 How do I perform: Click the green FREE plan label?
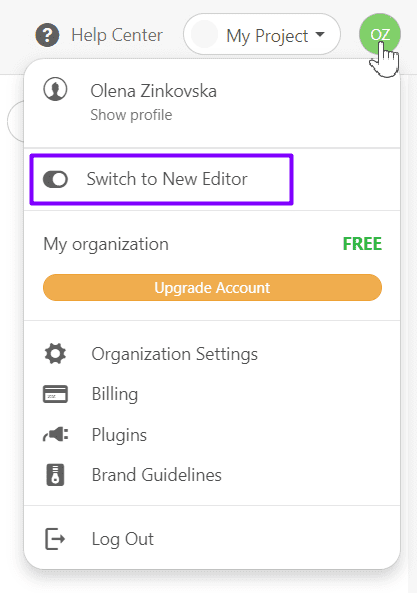click(362, 244)
